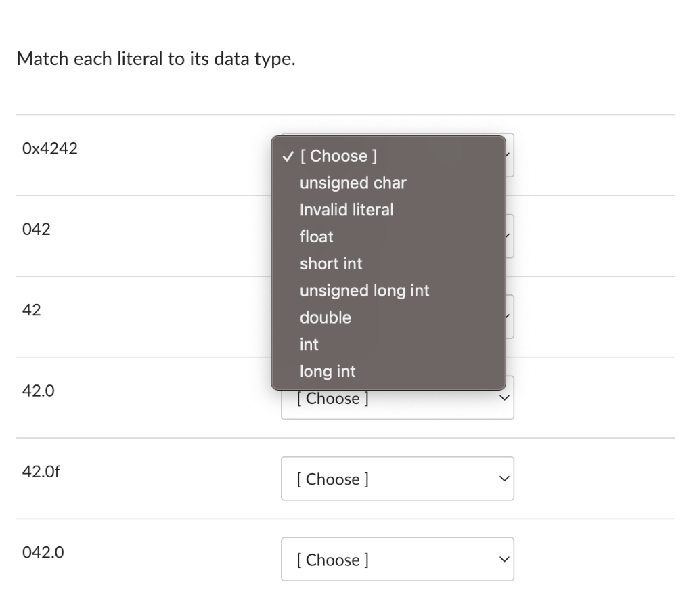The width and height of the screenshot is (693, 616).
Task: Select "Invalid literal" in the dropdown list
Action: click(x=346, y=210)
